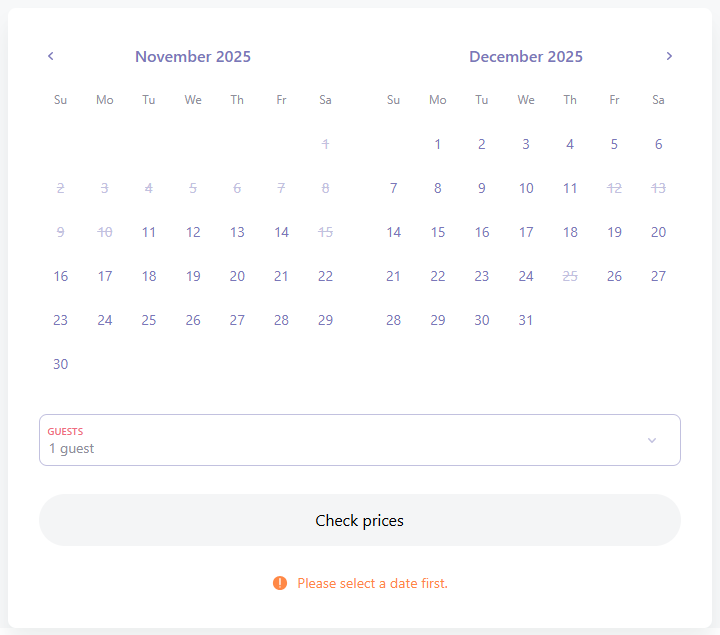Pick November 22 on the calendar
Screen dimensions: 720x635
(325, 276)
